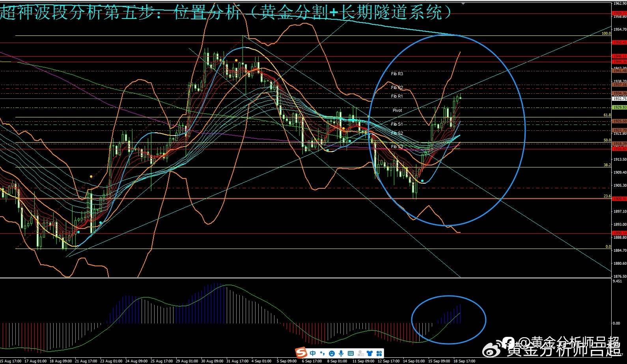Open the skin shirt icon on IME toolbar
Viewport: 627px width, 364px height.
point(370,353)
